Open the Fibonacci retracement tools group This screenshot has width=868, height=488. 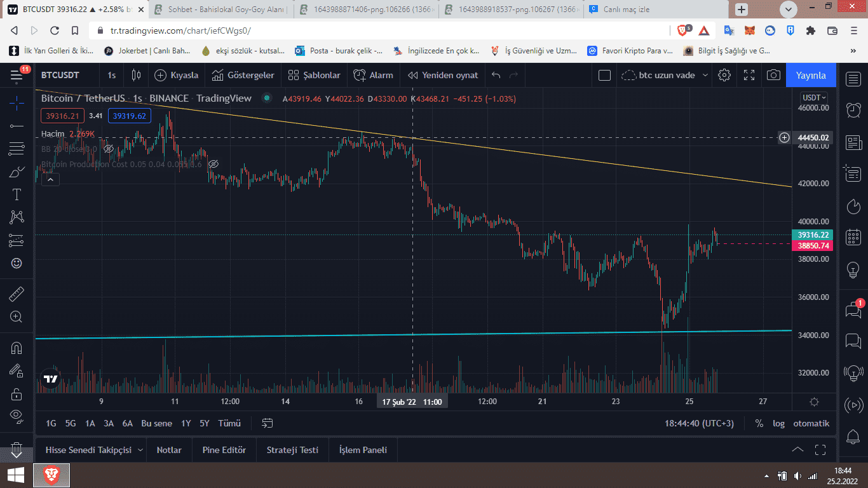[x=17, y=149]
